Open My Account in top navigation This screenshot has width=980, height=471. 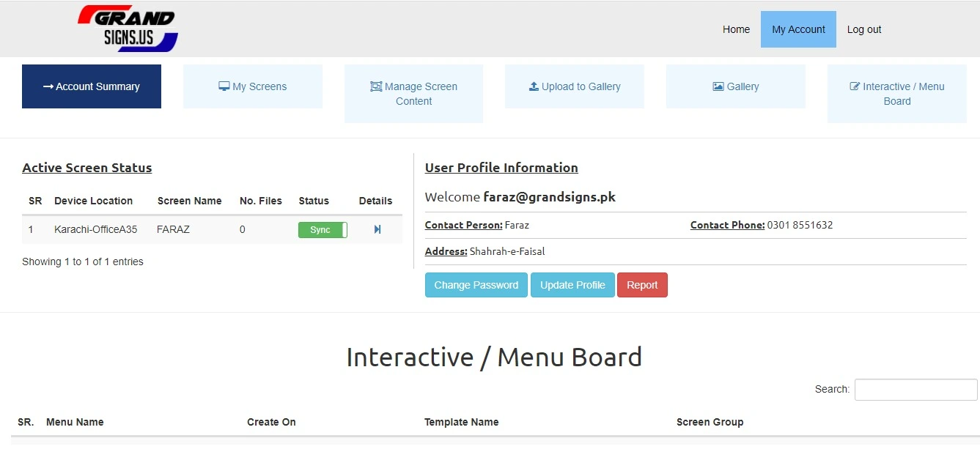point(798,29)
